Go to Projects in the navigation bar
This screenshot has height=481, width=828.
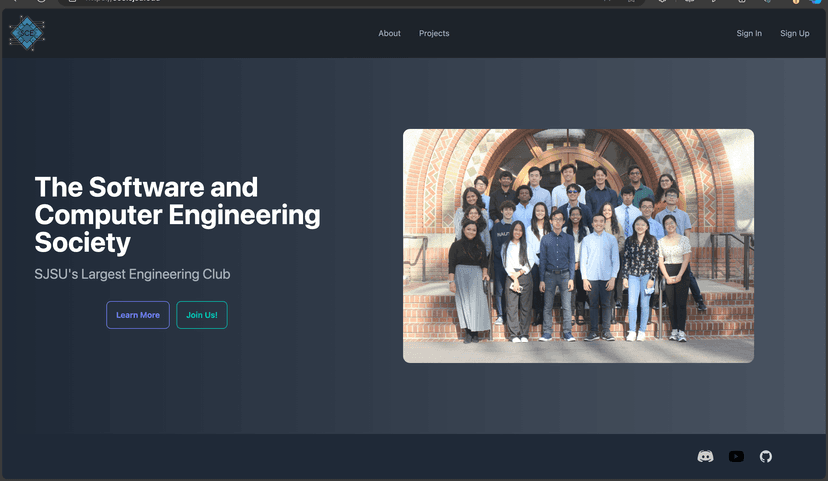point(434,33)
